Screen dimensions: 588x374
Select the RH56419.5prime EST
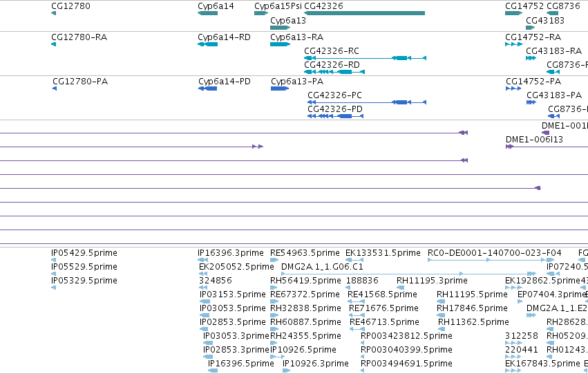point(274,288)
